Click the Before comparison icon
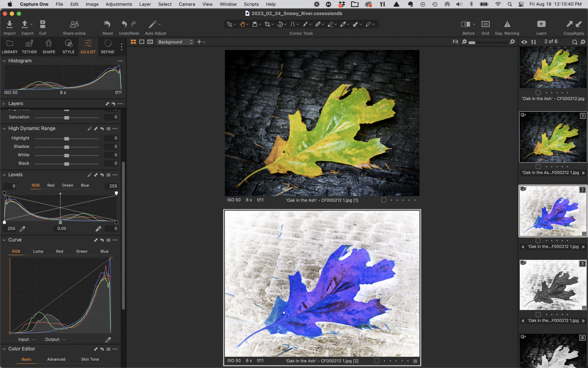Viewport: 588px width, 368px height. pos(465,24)
